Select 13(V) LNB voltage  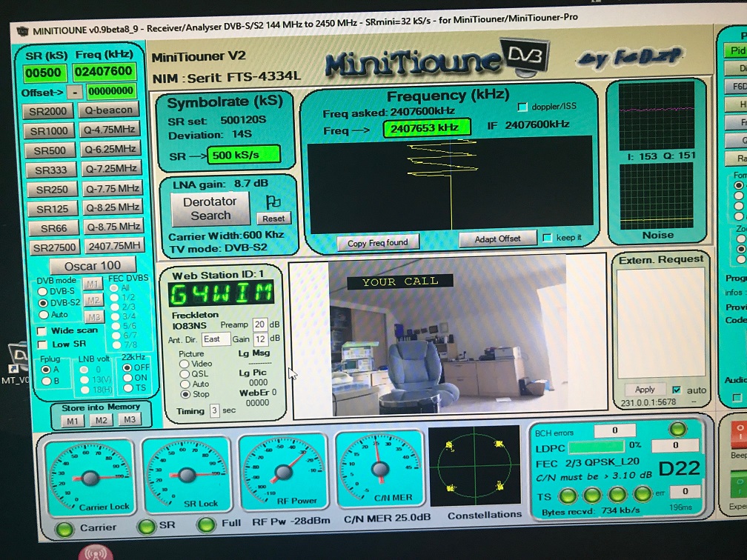(x=84, y=379)
